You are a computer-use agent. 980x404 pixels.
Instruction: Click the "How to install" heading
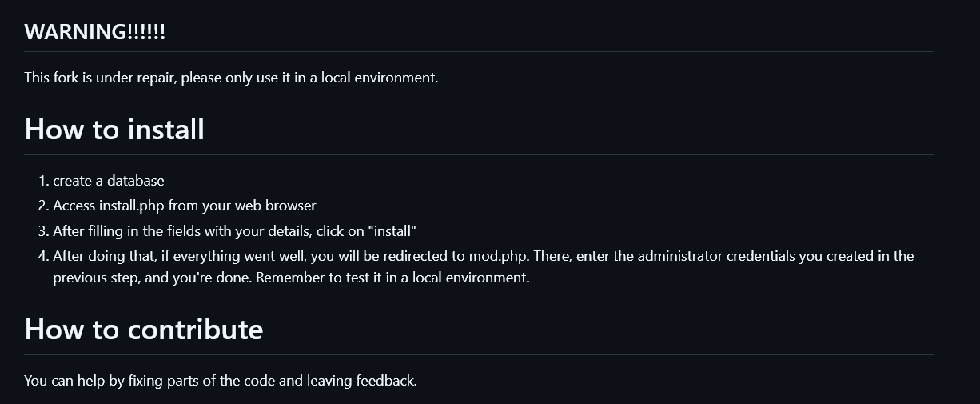click(114, 129)
